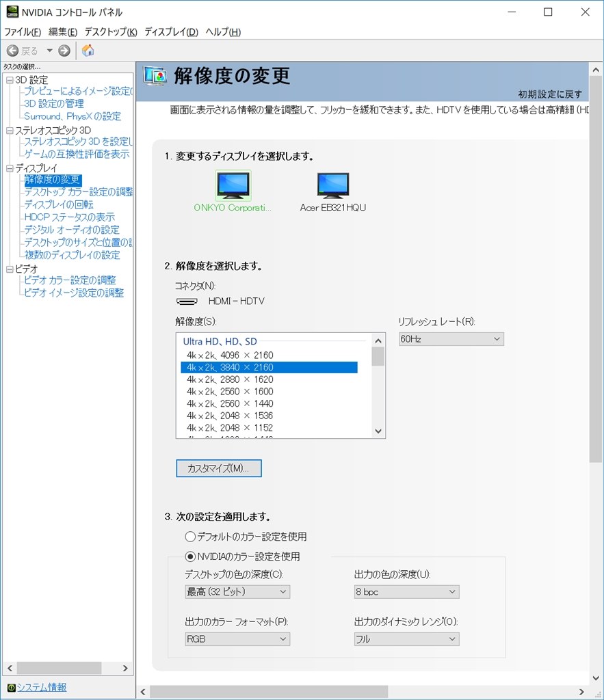Open 出力のカラー フォーマット RGB dropdown

click(x=237, y=639)
